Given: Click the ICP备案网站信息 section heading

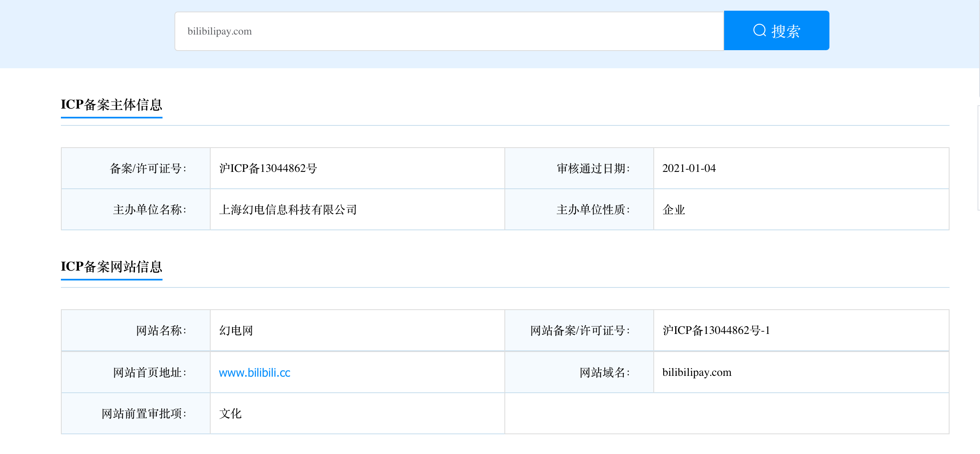Looking at the screenshot, I should click(x=111, y=266).
